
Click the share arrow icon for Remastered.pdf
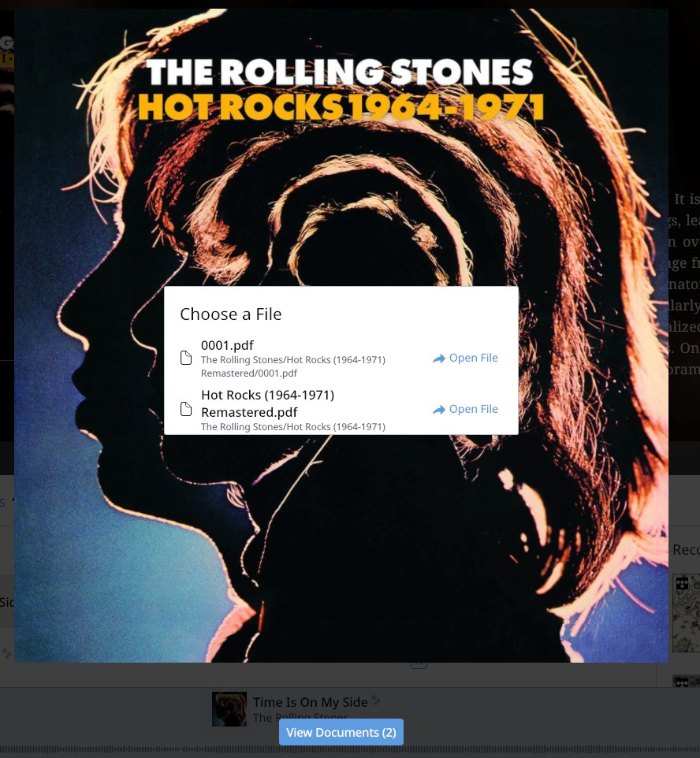click(x=439, y=410)
